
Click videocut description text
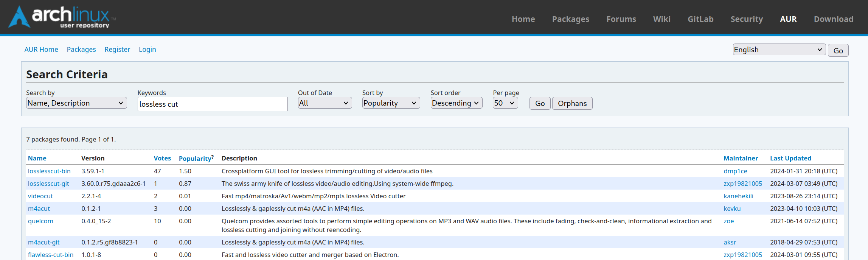point(314,196)
